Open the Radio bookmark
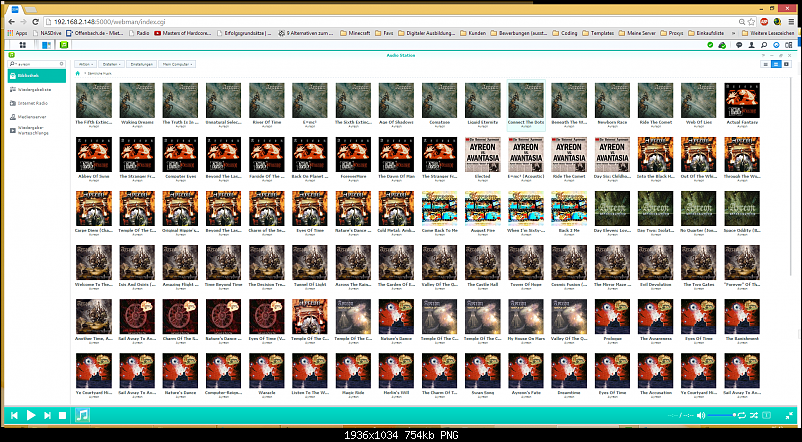Screen dimensions: 802x442 point(139,33)
